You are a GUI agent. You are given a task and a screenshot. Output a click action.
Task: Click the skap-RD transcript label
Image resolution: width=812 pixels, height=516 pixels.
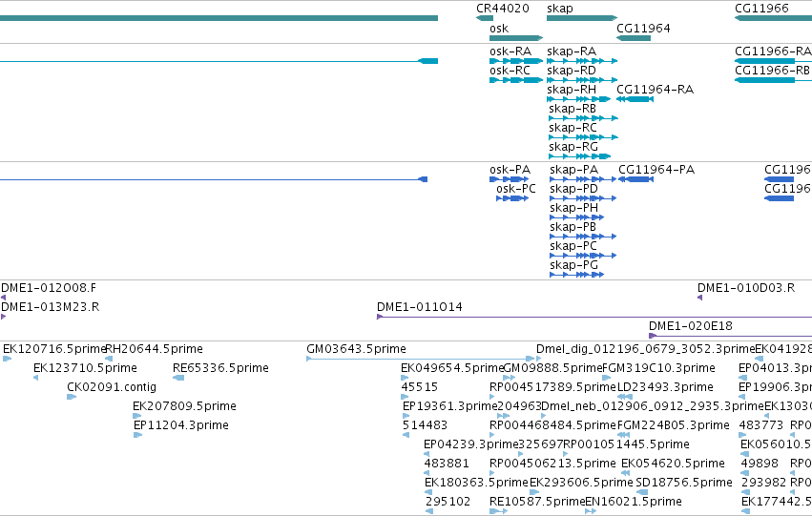572,71
